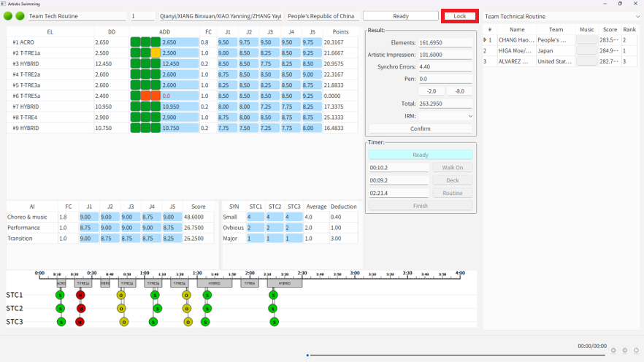644x362 pixels.
Task: Click the T-TRE4 block on the timeline
Action: pyautogui.click(x=250, y=283)
